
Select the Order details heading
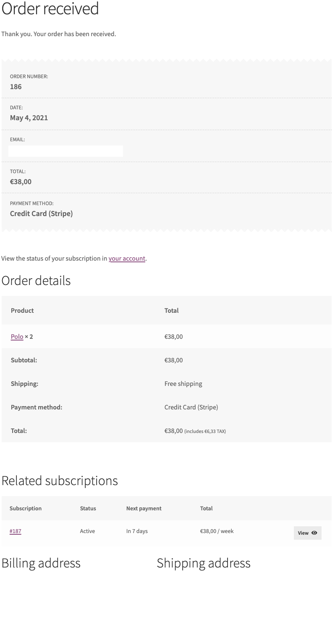click(36, 280)
